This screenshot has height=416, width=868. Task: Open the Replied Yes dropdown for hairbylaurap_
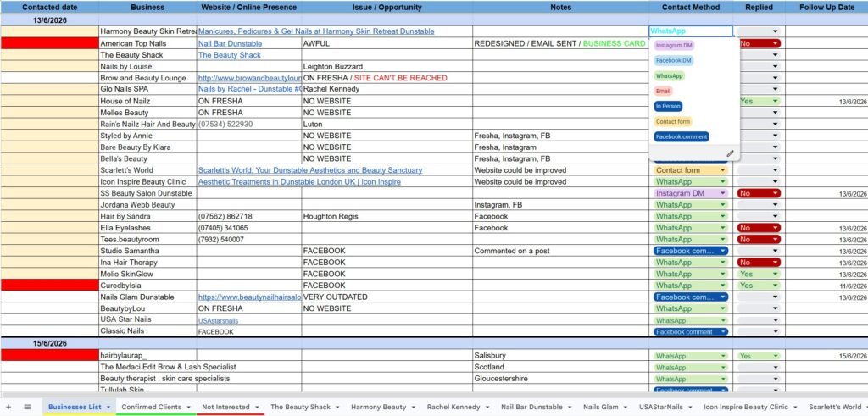(759, 356)
